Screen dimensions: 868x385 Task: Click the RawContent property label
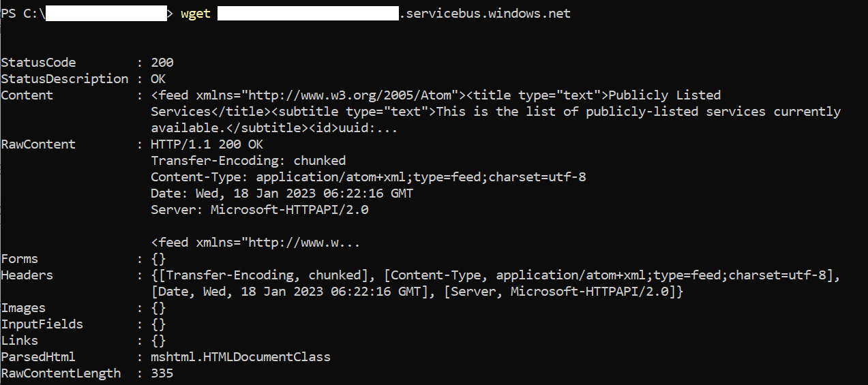[38, 144]
